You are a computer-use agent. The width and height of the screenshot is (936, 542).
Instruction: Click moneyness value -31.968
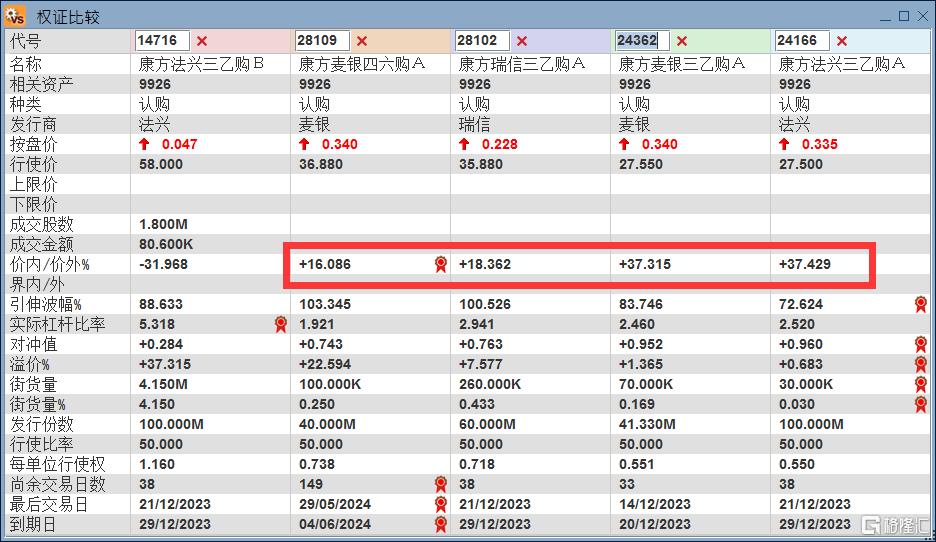tap(164, 264)
